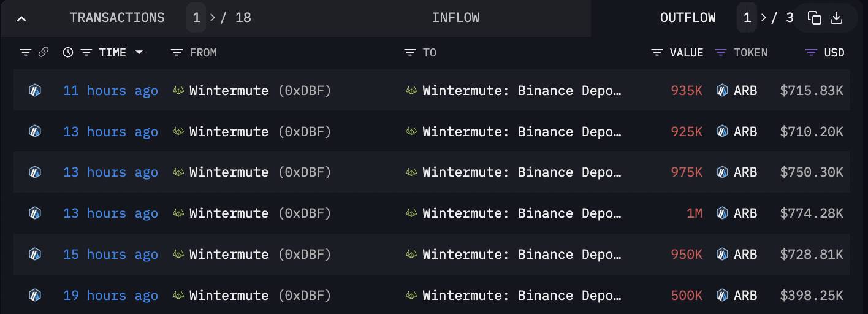Screen dimensions: 868x314
Task: Open the '19 hours ago' transaction link
Action: tap(110, 296)
